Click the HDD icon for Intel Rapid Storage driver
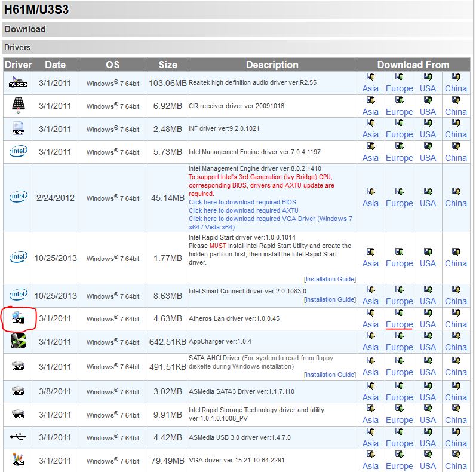The height and width of the screenshot is (472, 476). point(18,414)
